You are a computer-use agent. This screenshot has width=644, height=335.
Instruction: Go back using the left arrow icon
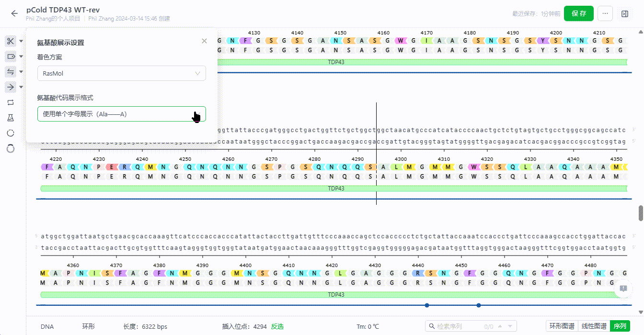[x=14, y=13]
